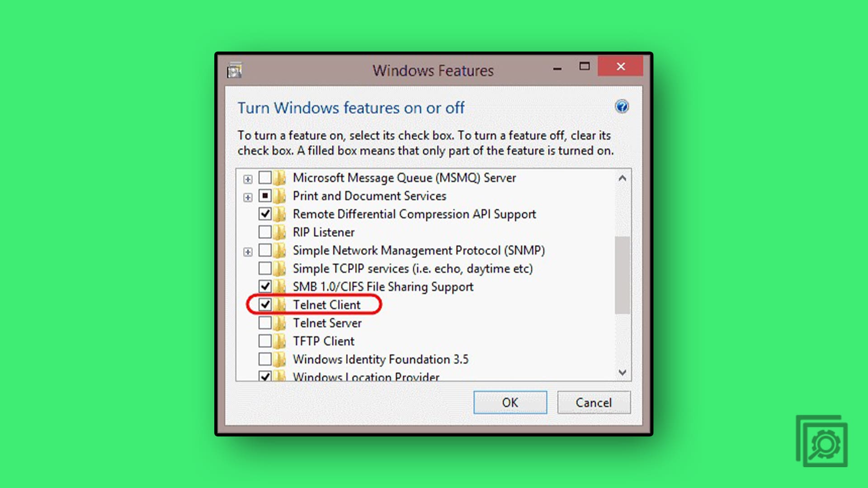The image size is (868, 488).
Task: Uncheck the Telnet Client checkbox
Action: pos(265,305)
